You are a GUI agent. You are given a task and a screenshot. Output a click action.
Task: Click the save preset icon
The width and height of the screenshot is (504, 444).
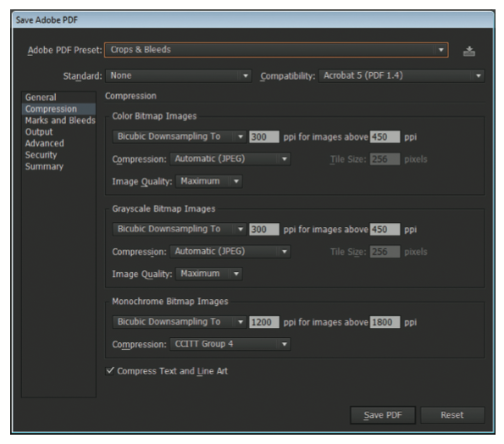tap(469, 51)
